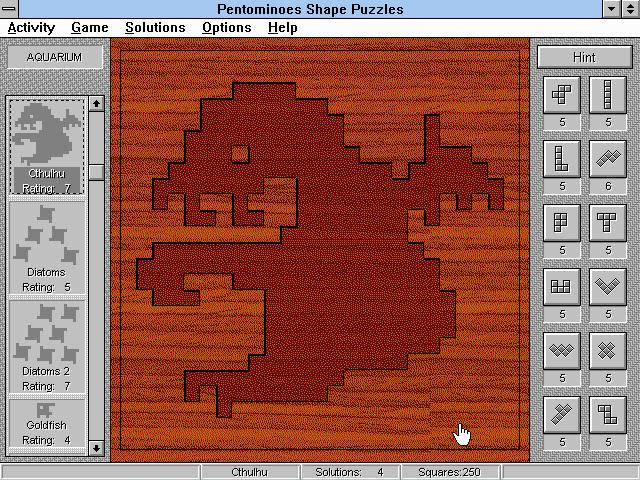Open the Solutions menu
The height and width of the screenshot is (480, 640).
coord(155,28)
